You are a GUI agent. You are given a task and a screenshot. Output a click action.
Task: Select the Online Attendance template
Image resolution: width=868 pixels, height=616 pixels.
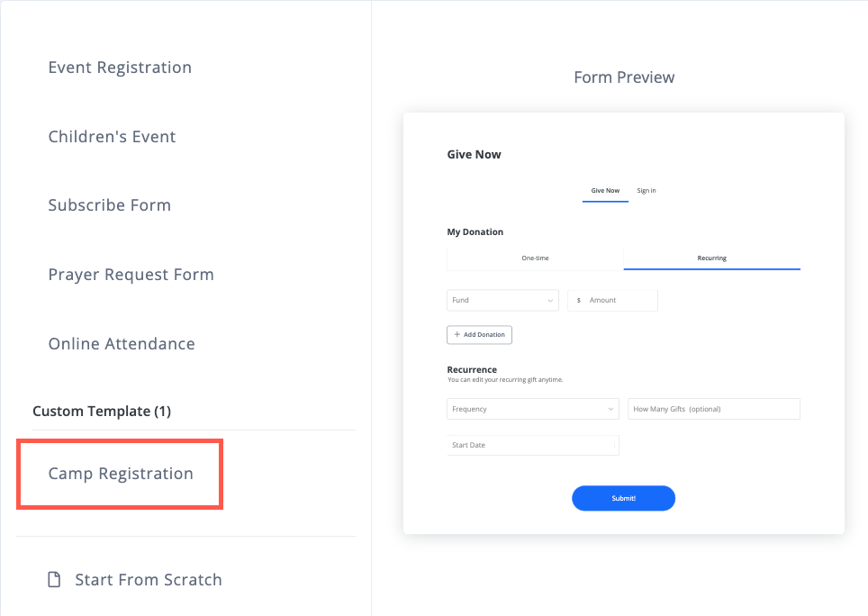(122, 344)
